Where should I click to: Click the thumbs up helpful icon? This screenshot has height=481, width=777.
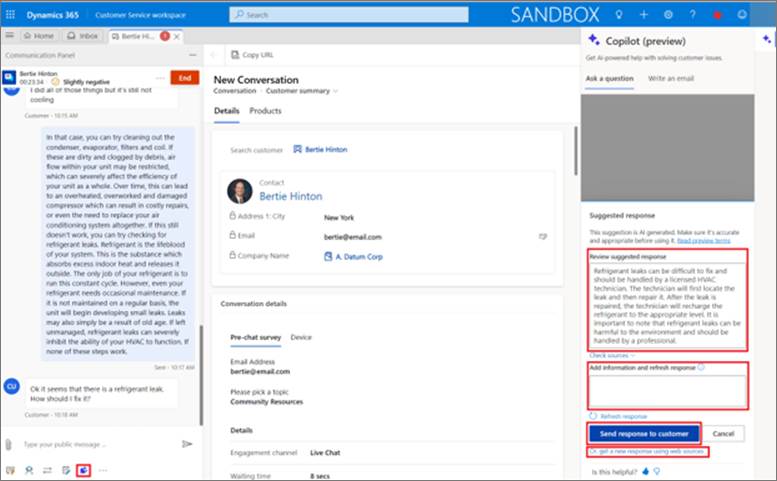(645, 470)
